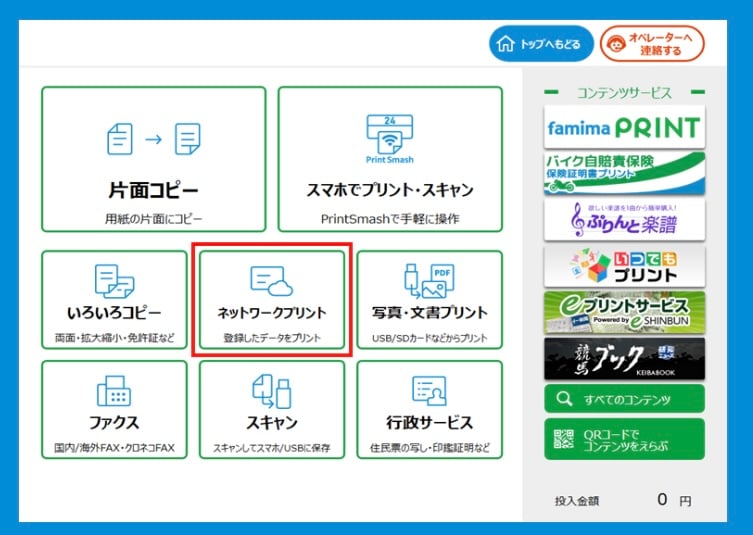Tap the magnifier search icon

pos(564,399)
